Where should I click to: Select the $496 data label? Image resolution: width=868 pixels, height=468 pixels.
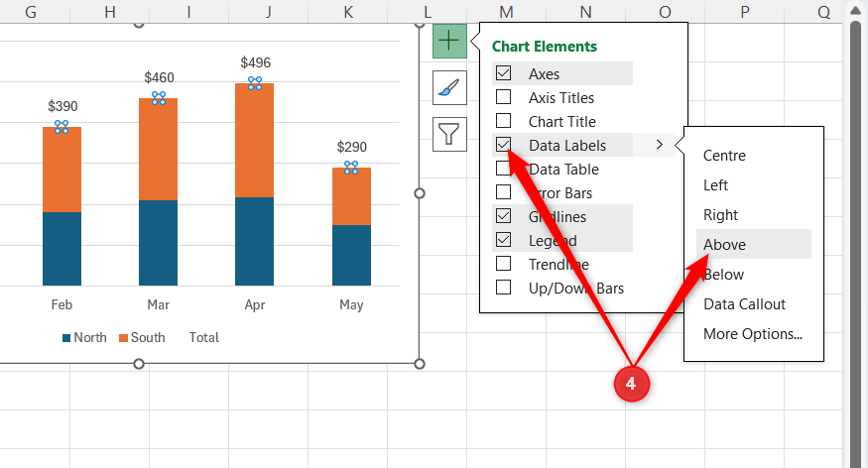pos(255,62)
